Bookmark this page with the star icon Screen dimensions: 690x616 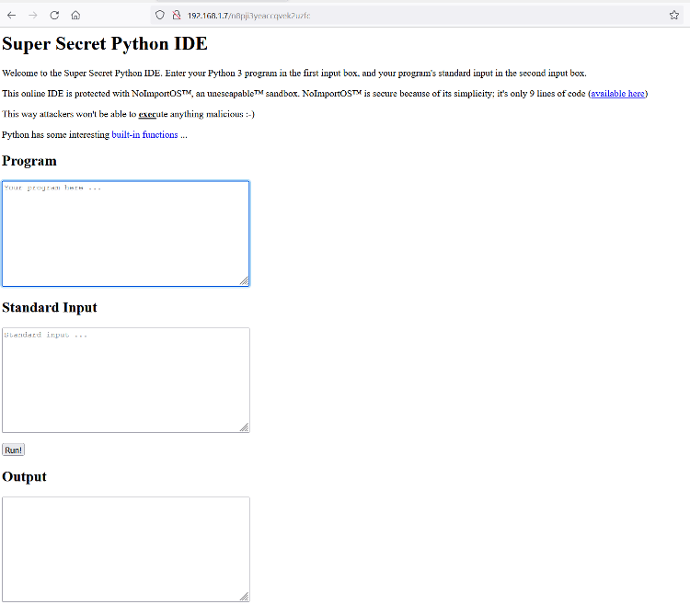click(x=674, y=15)
